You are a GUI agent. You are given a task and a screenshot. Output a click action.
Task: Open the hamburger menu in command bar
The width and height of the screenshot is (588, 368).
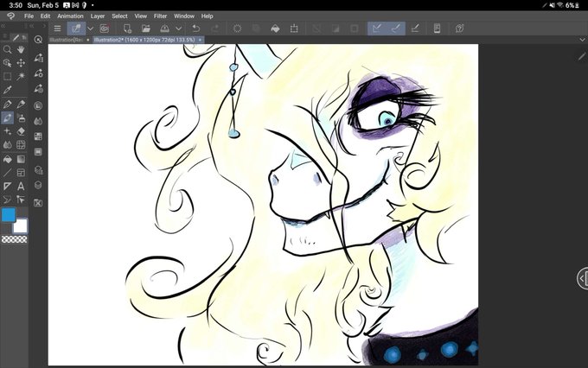click(57, 29)
